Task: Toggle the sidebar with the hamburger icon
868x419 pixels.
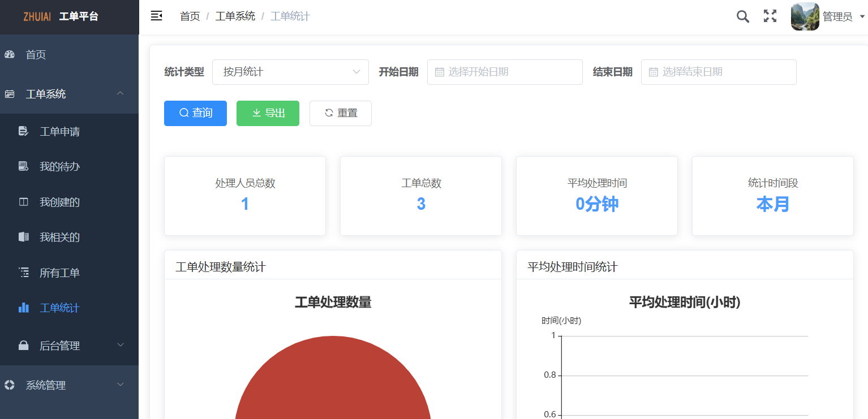Action: [157, 16]
